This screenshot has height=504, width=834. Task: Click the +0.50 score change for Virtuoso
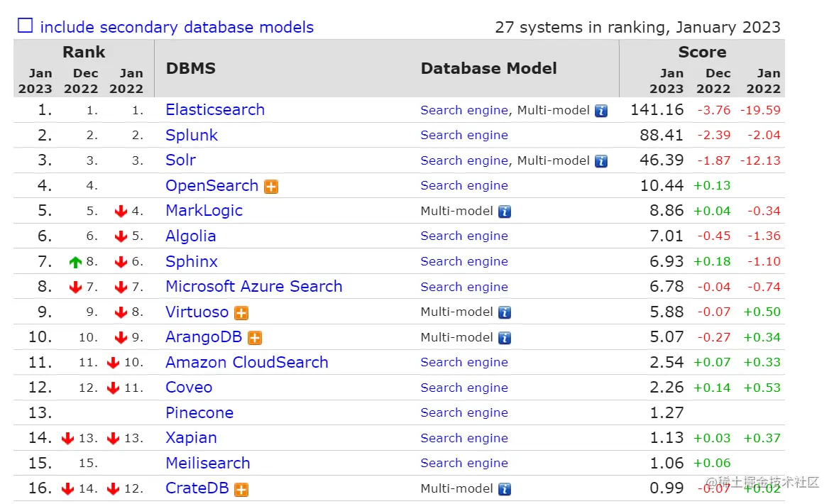pos(762,312)
